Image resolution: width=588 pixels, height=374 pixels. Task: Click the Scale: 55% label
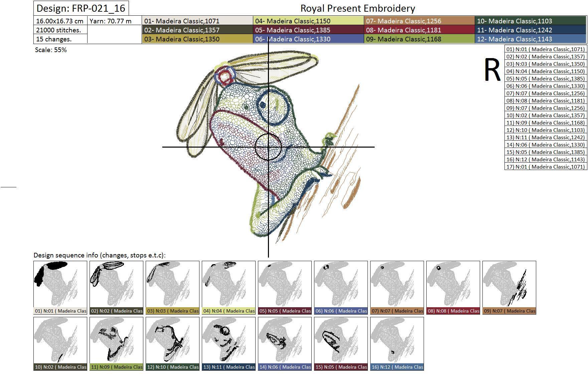[51, 50]
